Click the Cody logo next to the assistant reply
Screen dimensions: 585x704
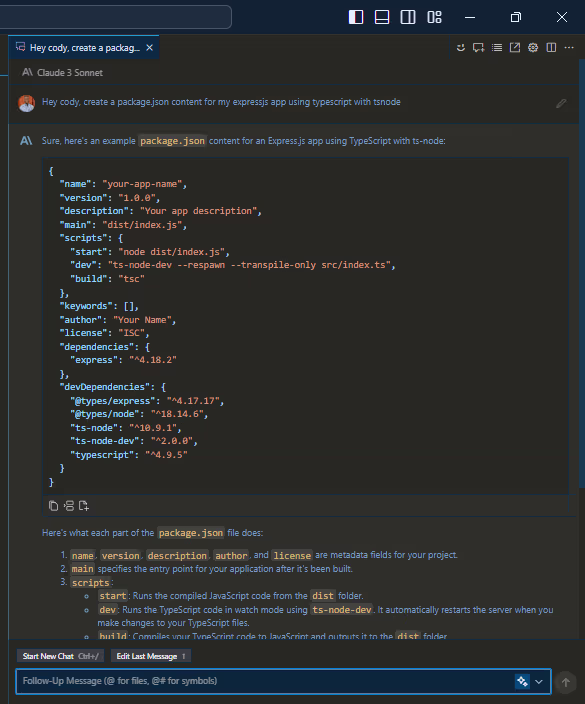(26, 141)
